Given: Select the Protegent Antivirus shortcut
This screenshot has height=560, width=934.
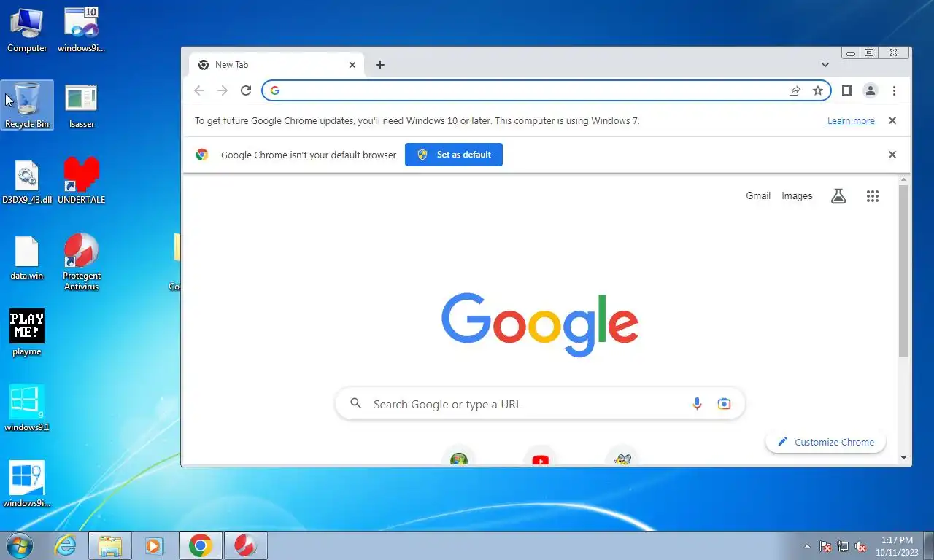Looking at the screenshot, I should 82,262.
